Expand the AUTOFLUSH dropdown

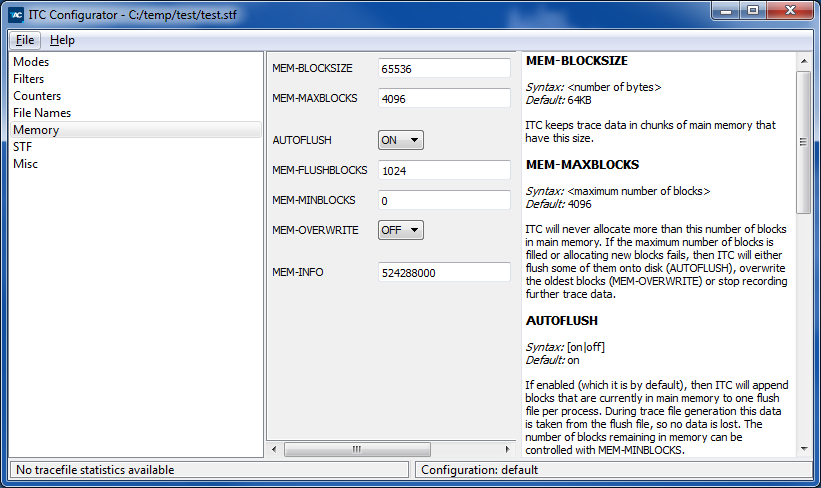[400, 140]
